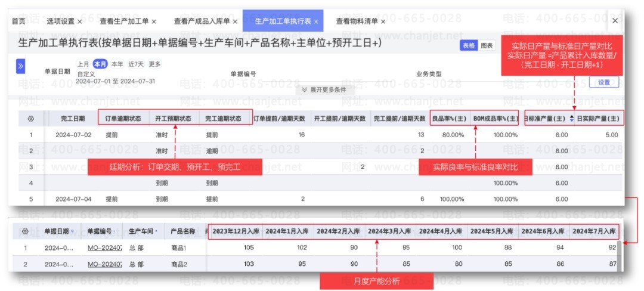Go to the 首页 tab
The width and height of the screenshot is (644, 291).
click(18, 21)
